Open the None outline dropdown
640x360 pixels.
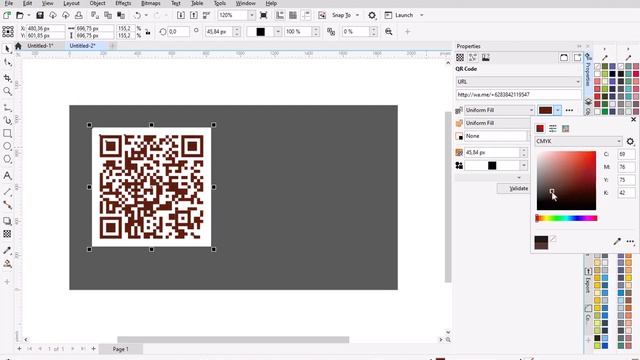(x=496, y=136)
